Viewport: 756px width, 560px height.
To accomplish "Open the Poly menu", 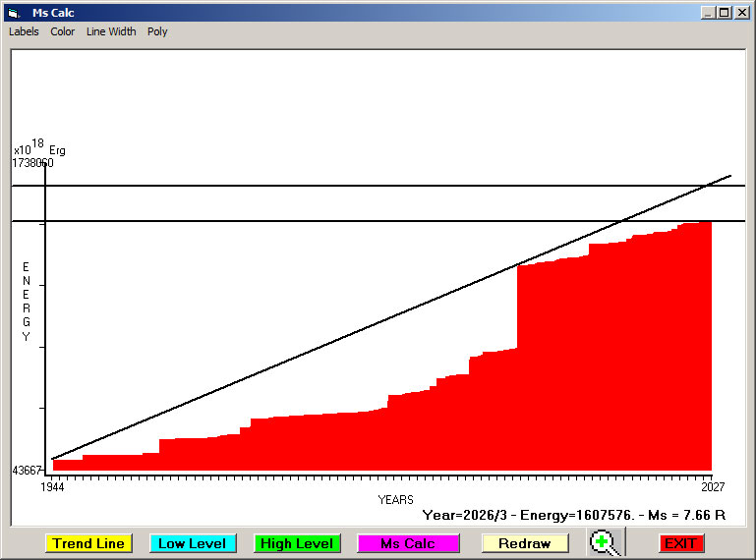I will click(157, 31).
